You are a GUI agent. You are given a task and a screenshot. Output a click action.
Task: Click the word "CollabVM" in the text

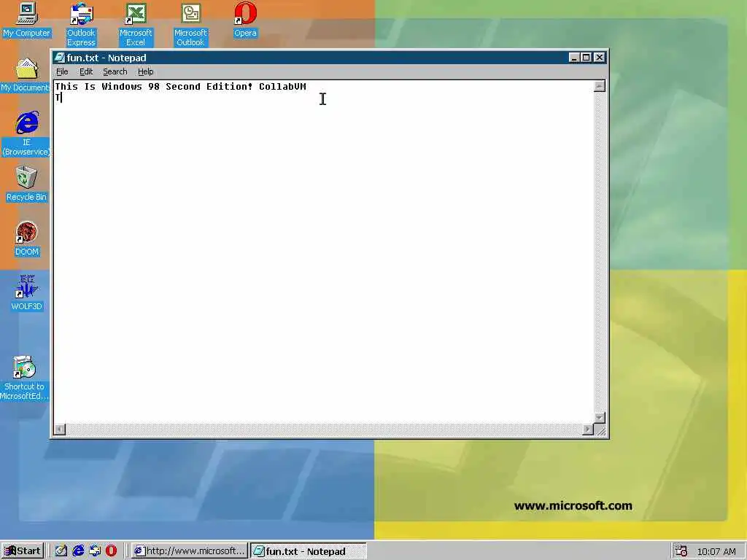coord(282,86)
